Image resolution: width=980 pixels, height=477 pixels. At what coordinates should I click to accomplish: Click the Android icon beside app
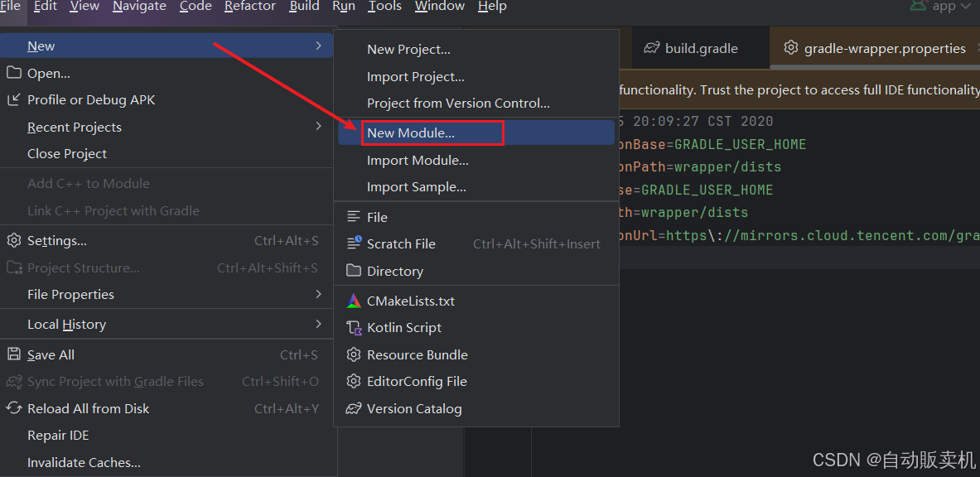click(918, 6)
